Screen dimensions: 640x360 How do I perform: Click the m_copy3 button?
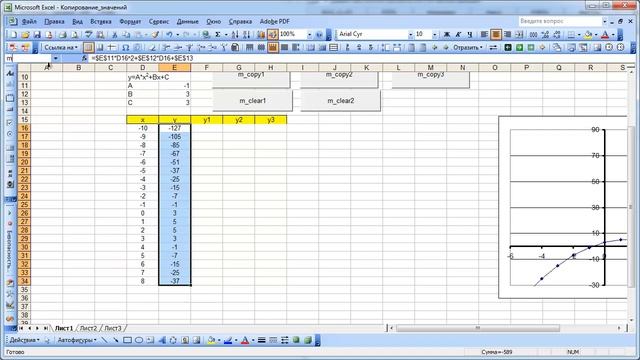pyautogui.click(x=431, y=79)
